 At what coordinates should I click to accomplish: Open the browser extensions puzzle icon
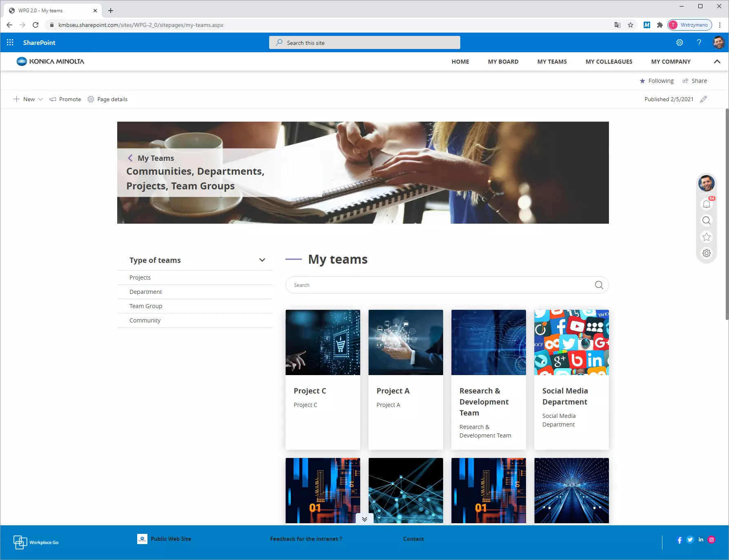pos(660,25)
